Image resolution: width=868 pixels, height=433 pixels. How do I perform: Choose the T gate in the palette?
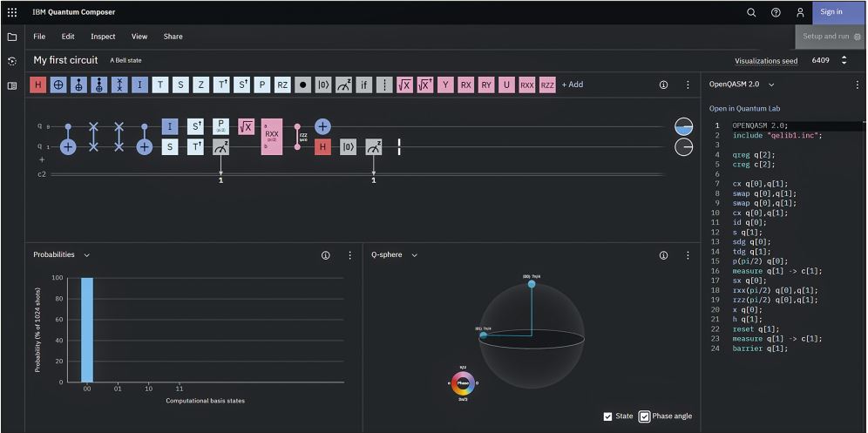click(160, 85)
